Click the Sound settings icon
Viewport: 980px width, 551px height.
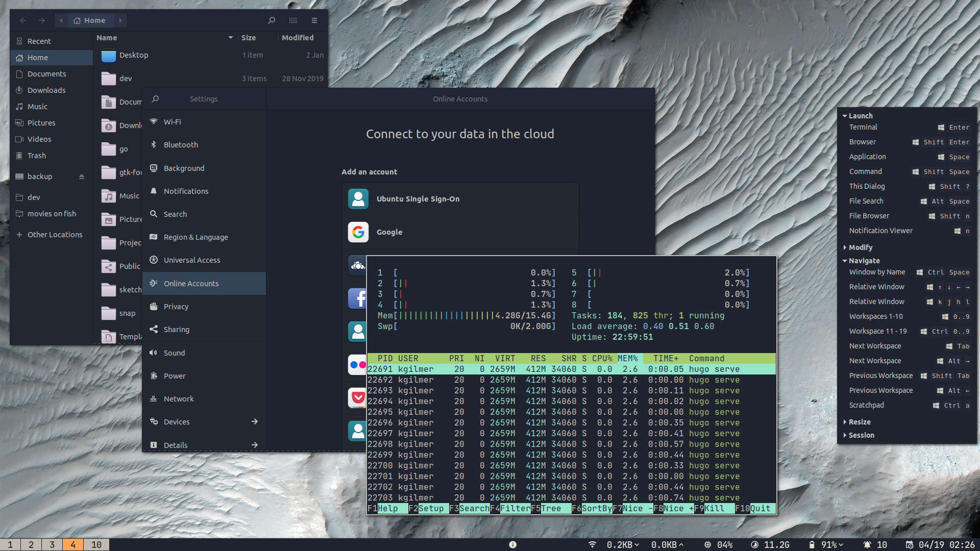coord(154,353)
